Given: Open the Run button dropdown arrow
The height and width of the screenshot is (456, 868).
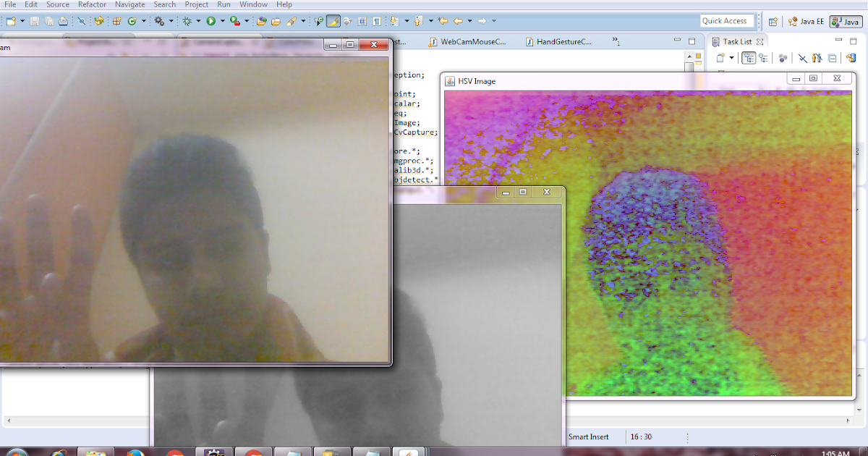Looking at the screenshot, I should pyautogui.click(x=222, y=20).
